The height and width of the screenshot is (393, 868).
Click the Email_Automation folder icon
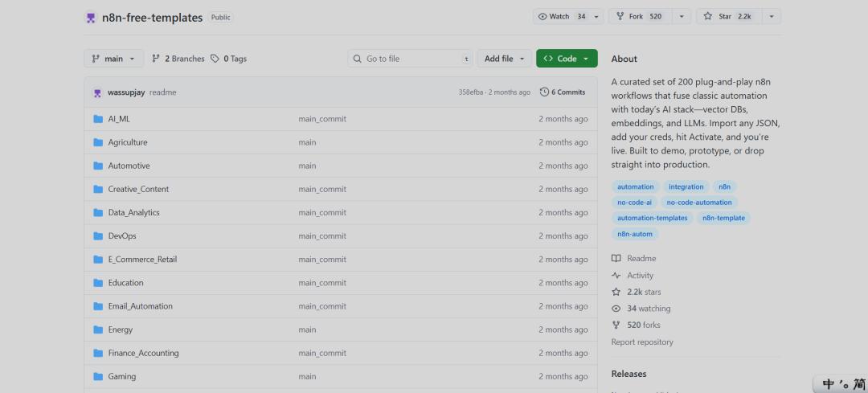click(99, 306)
